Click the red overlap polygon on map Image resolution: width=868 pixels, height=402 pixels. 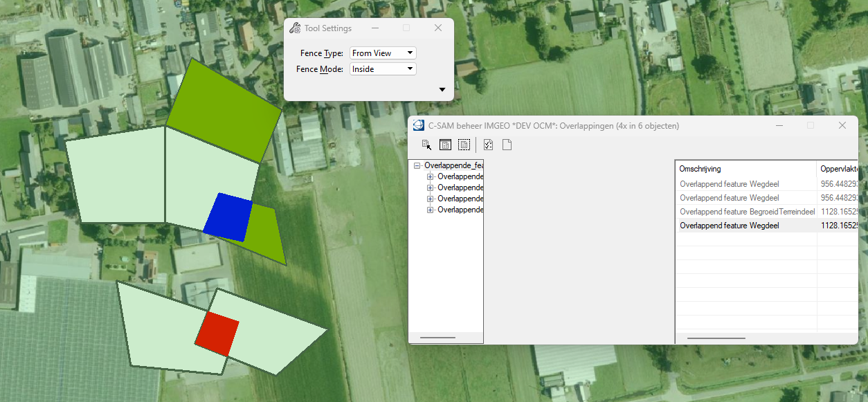click(x=217, y=334)
